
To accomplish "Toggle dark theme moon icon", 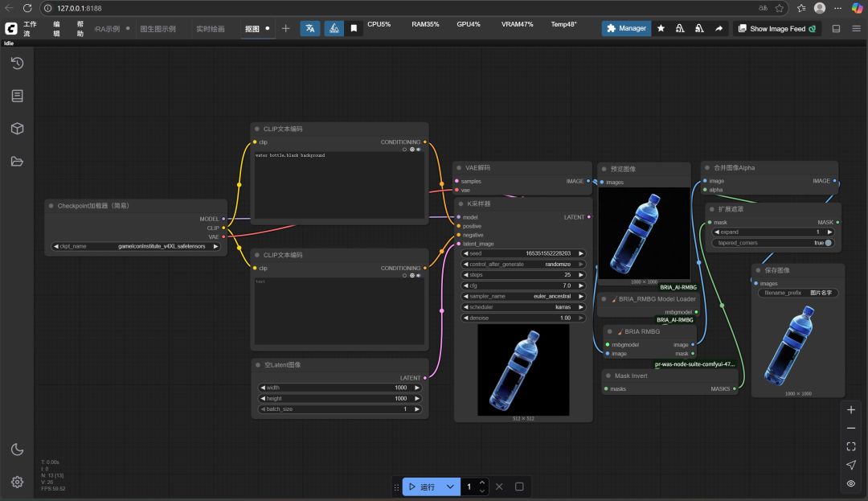I will pyautogui.click(x=17, y=450).
